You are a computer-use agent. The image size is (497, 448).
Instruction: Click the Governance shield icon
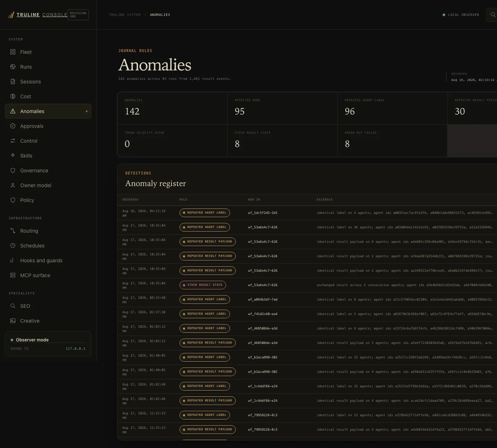tap(13, 171)
